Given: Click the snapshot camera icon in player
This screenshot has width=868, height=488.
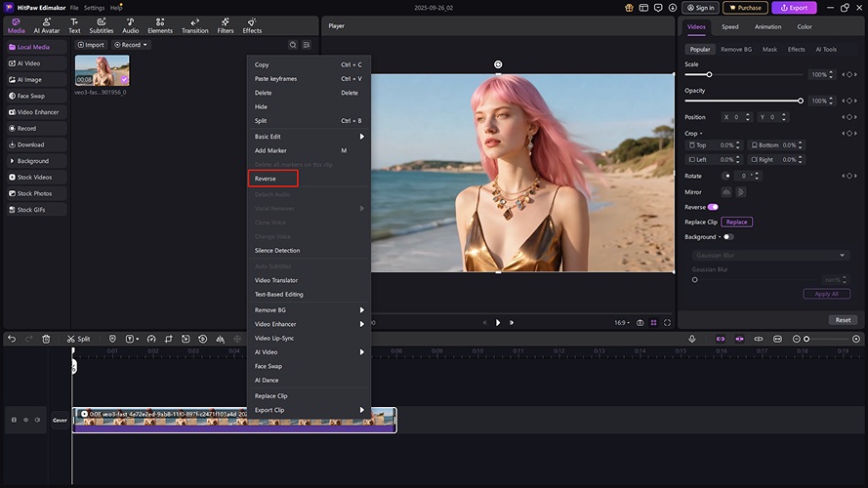Looking at the screenshot, I should [640, 322].
